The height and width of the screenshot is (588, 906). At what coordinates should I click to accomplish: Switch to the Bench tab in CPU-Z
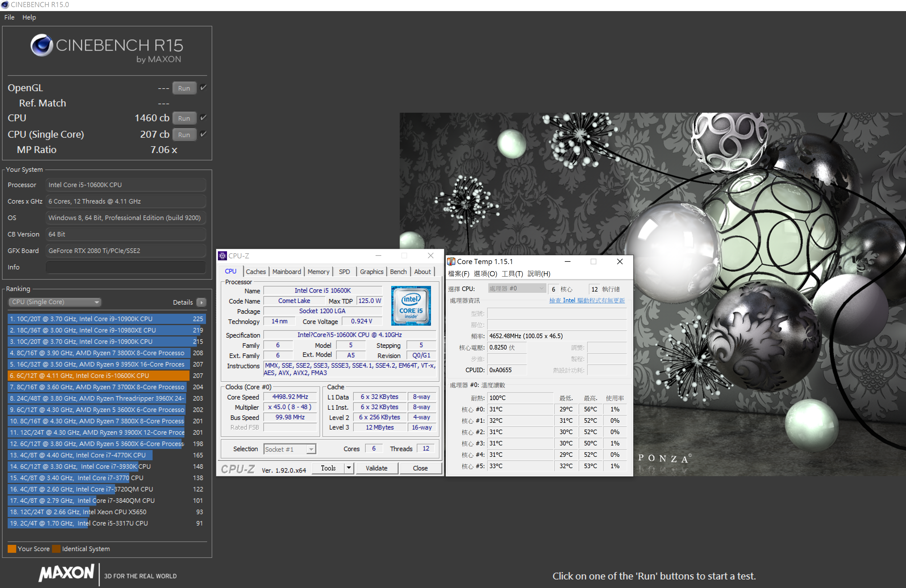pos(398,271)
